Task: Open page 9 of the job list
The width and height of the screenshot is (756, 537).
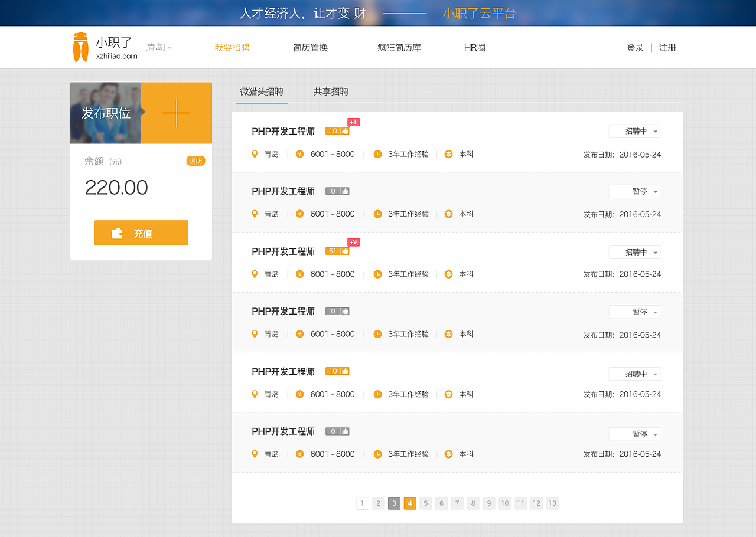Action: [489, 503]
